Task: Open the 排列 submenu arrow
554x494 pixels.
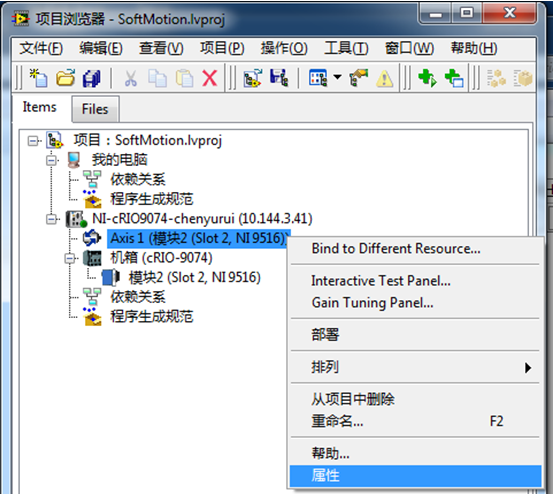Action: coord(528,367)
